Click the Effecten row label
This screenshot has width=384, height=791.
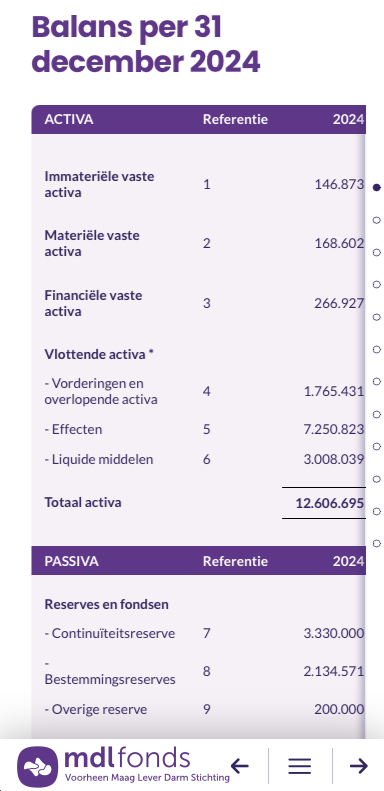(73, 429)
